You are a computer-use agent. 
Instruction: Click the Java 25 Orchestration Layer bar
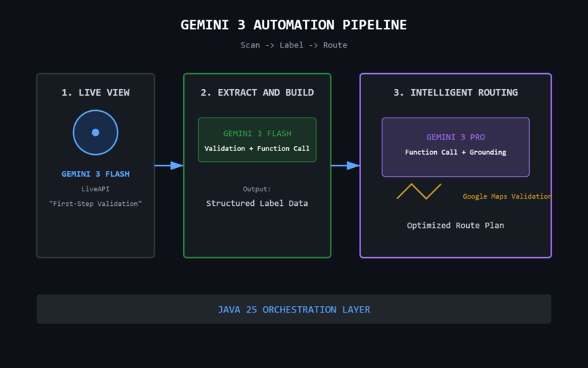[294, 309]
